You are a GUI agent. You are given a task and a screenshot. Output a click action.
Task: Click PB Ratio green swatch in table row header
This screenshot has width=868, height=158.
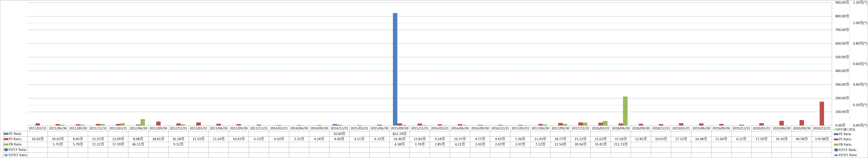tap(6, 145)
